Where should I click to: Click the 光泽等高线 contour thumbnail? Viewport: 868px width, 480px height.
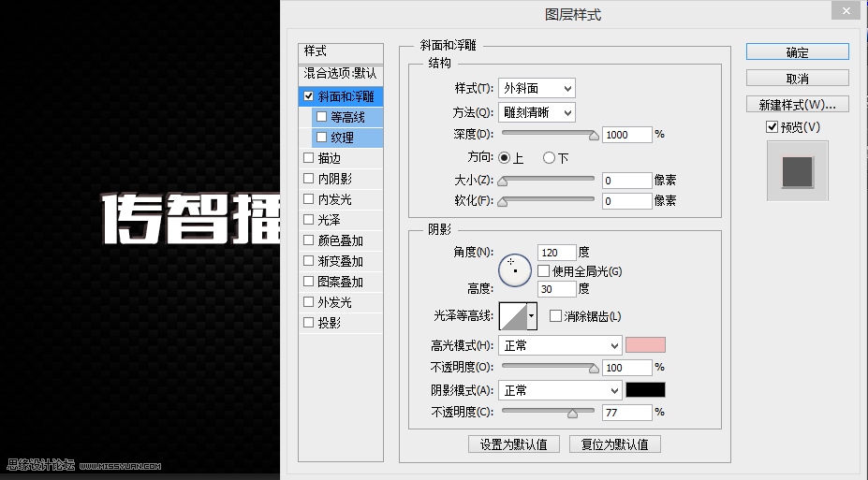point(512,316)
